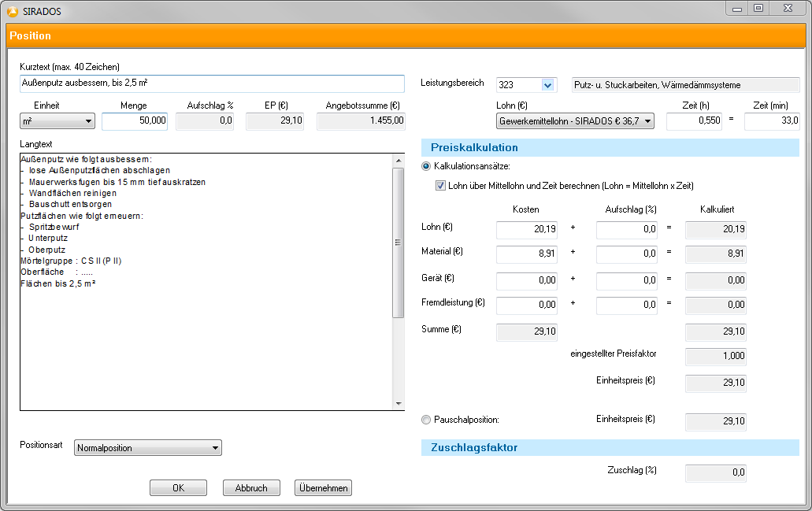Click the Fremdleistung Kosten input field

(x=527, y=306)
